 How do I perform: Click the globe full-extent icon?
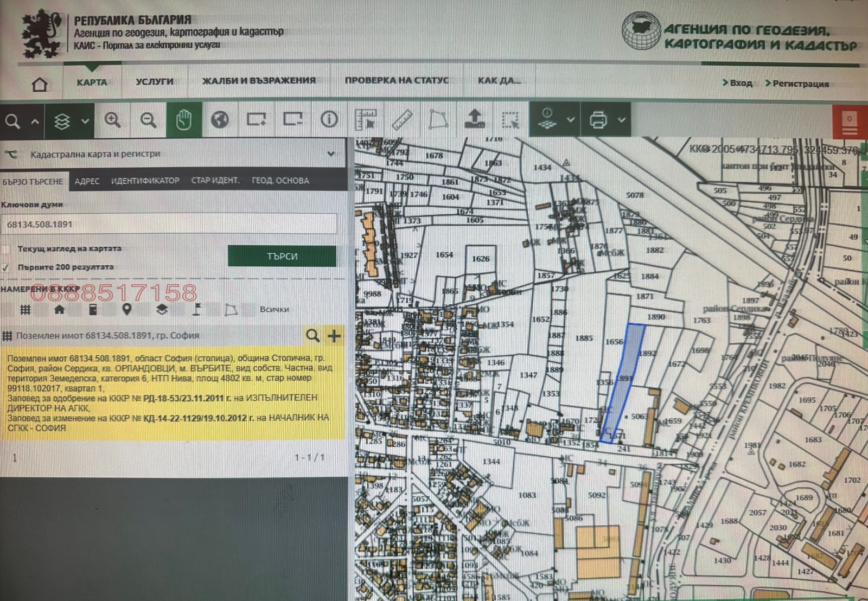coord(220,120)
